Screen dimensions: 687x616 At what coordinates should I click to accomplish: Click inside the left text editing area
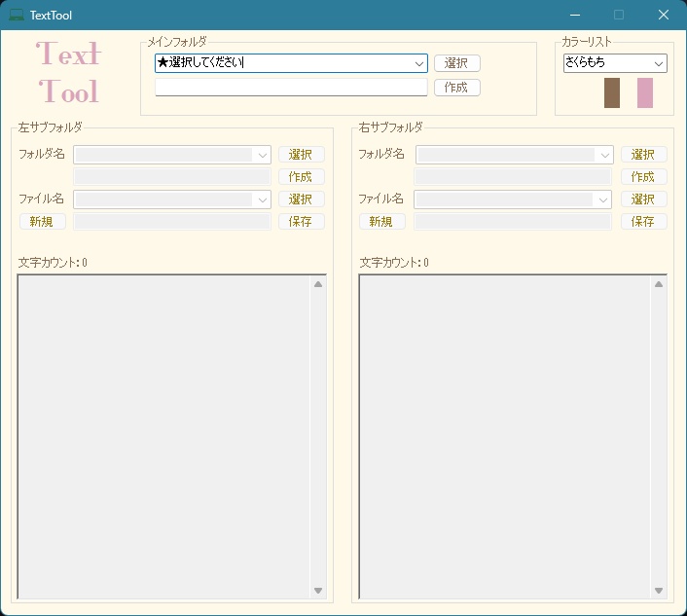coord(163,437)
